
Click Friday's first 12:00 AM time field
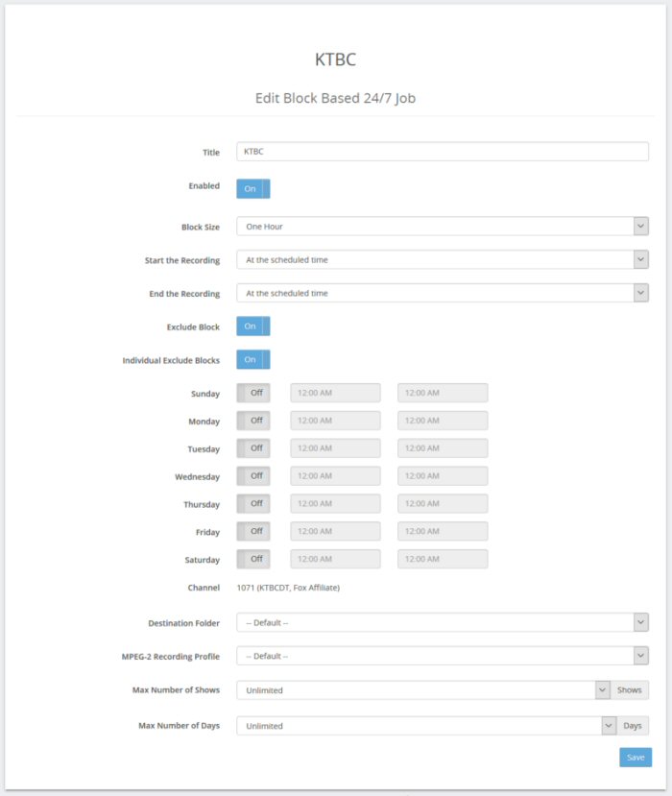(x=335, y=531)
